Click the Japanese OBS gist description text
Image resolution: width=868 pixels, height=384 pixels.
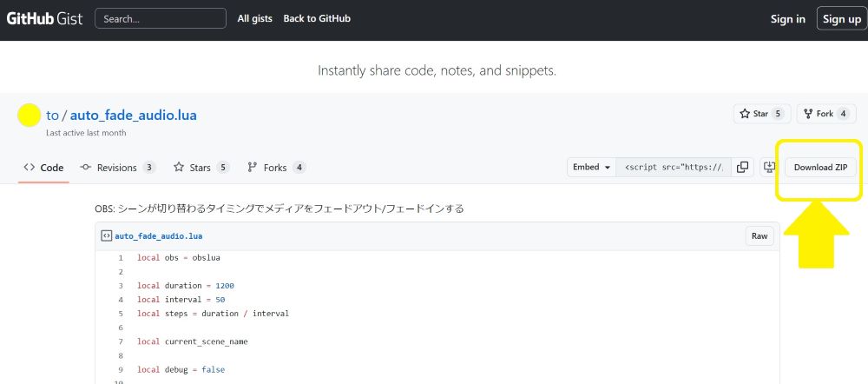(279, 209)
